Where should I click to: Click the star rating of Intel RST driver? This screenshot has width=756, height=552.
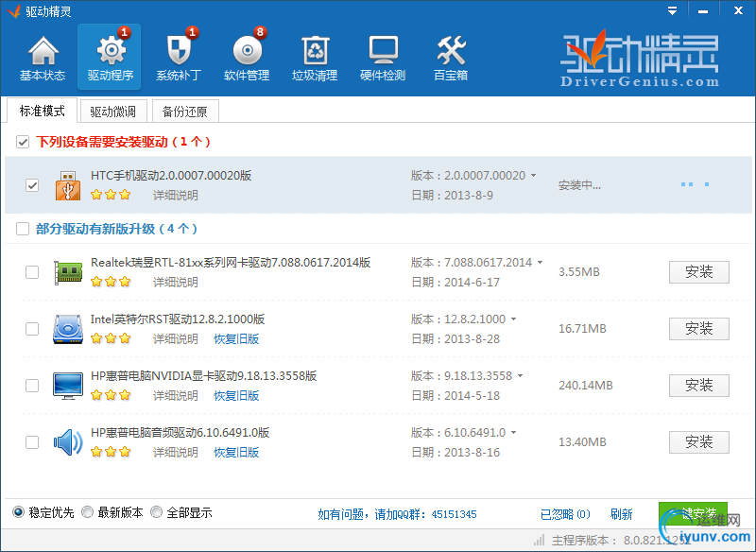pos(111,338)
